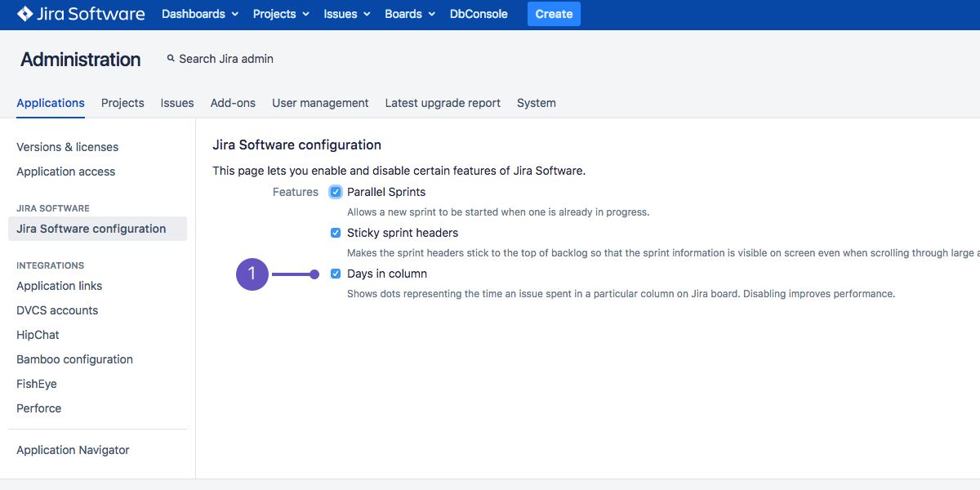Image resolution: width=980 pixels, height=490 pixels.
Task: Disable the Sticky sprint headers checkbox
Action: click(x=336, y=233)
